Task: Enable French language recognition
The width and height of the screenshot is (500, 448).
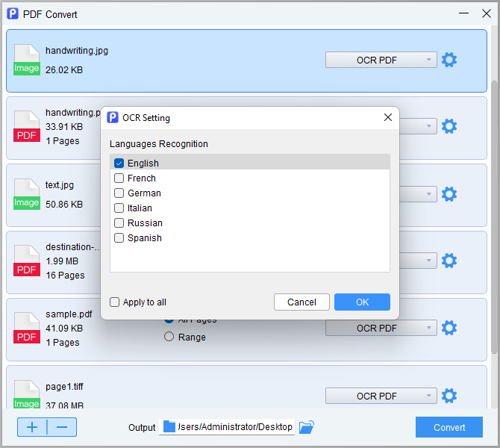Action: (x=119, y=178)
